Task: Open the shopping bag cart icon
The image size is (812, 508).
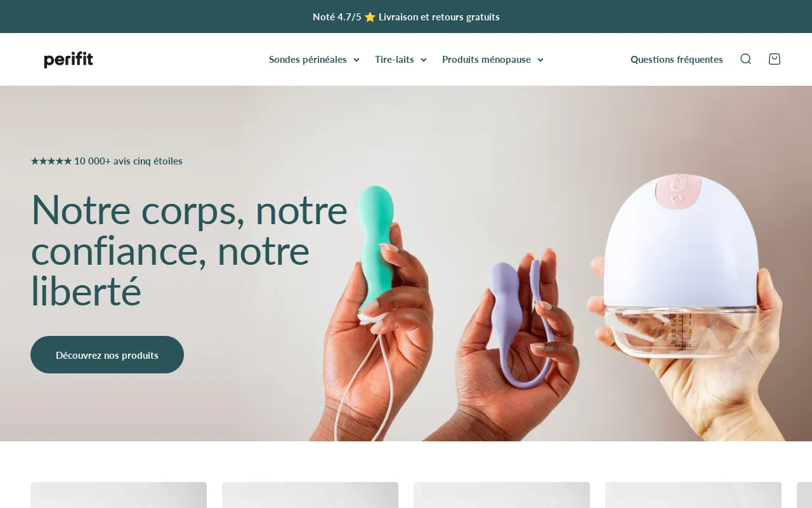Action: point(774,59)
